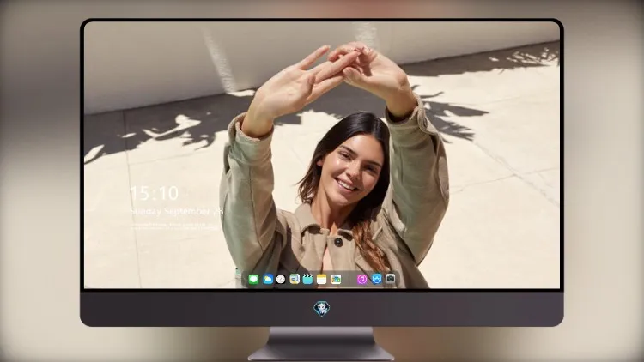Open the Clock app in the dock
Viewport: 644px width, 362px height.
281,280
